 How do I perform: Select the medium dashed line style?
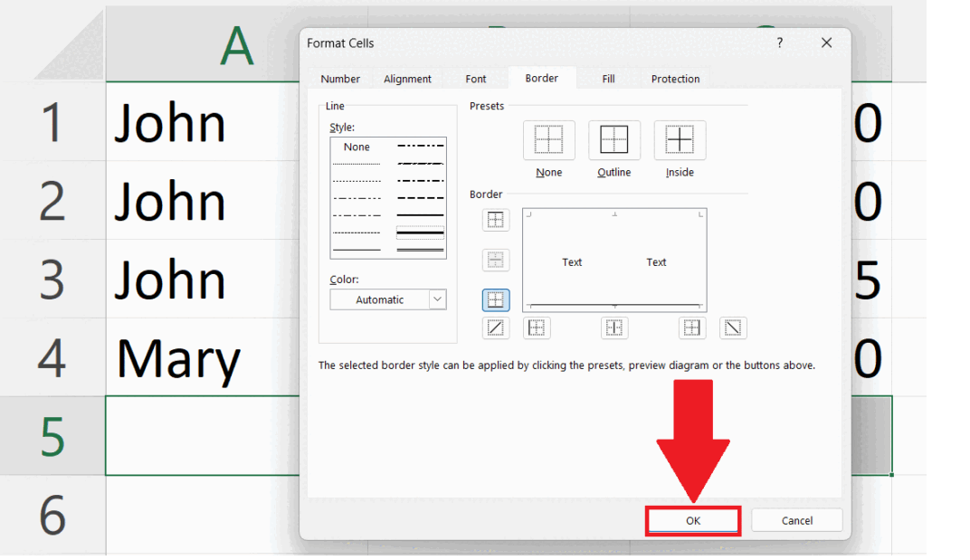click(x=420, y=198)
